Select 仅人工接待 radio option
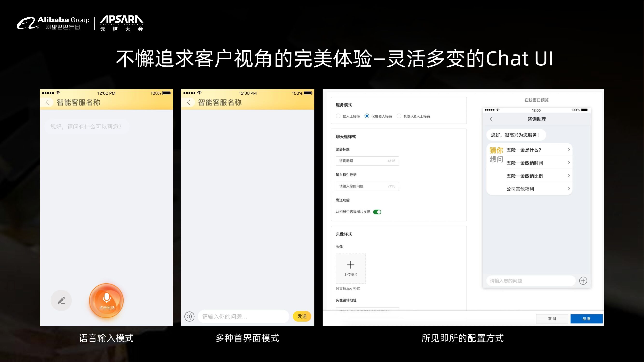The width and height of the screenshot is (644, 362). pyautogui.click(x=338, y=116)
